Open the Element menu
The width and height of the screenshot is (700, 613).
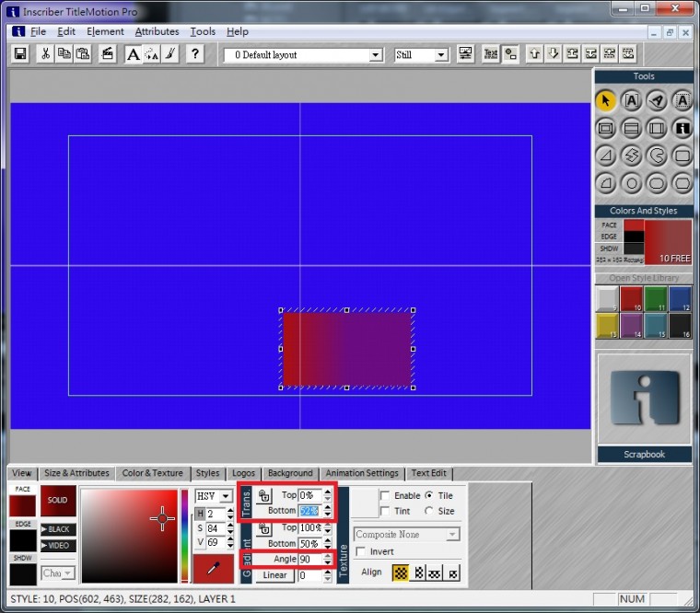(x=105, y=31)
